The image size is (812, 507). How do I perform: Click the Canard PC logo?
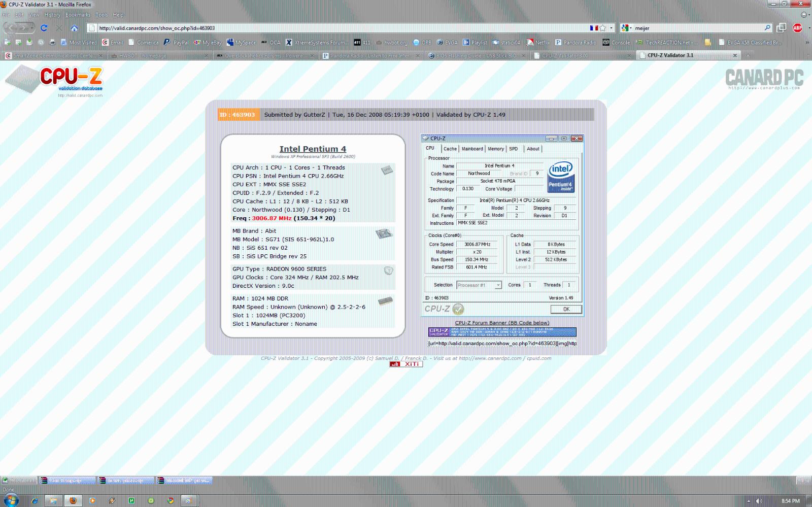pos(764,79)
